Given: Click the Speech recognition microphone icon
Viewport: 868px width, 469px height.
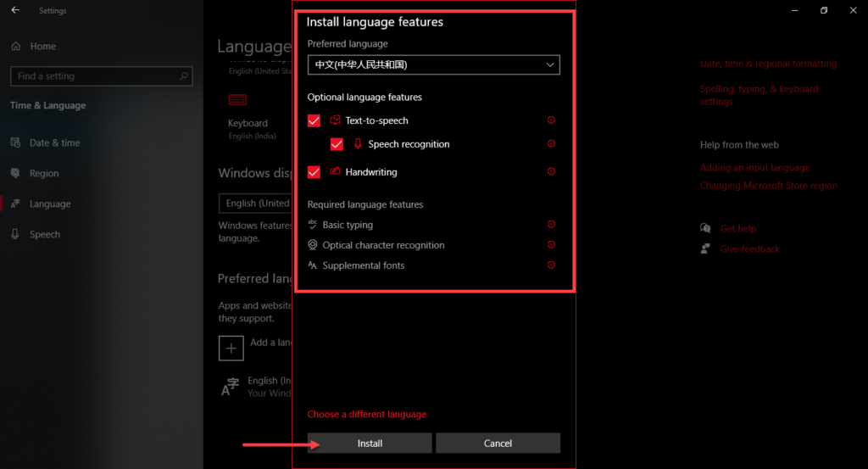Looking at the screenshot, I should point(358,144).
